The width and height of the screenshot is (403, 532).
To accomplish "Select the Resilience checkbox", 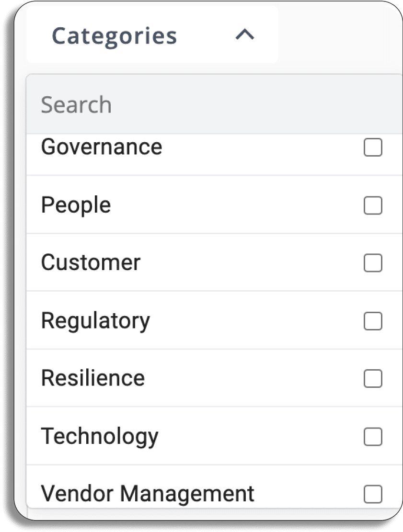I will (373, 379).
